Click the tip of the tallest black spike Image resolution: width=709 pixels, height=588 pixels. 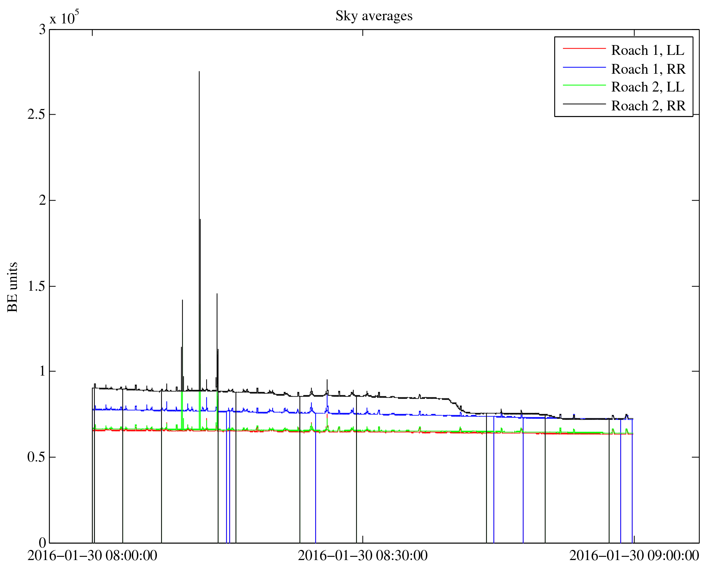(199, 72)
